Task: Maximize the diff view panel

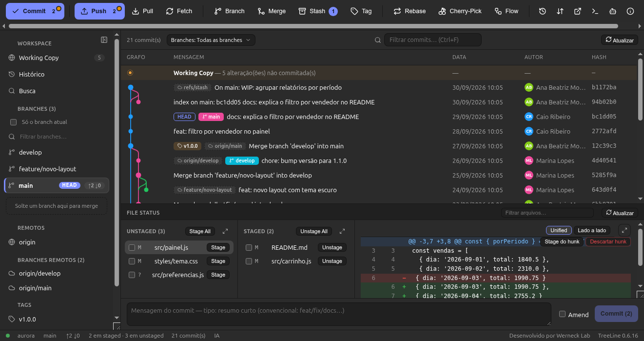Action: coord(624,230)
